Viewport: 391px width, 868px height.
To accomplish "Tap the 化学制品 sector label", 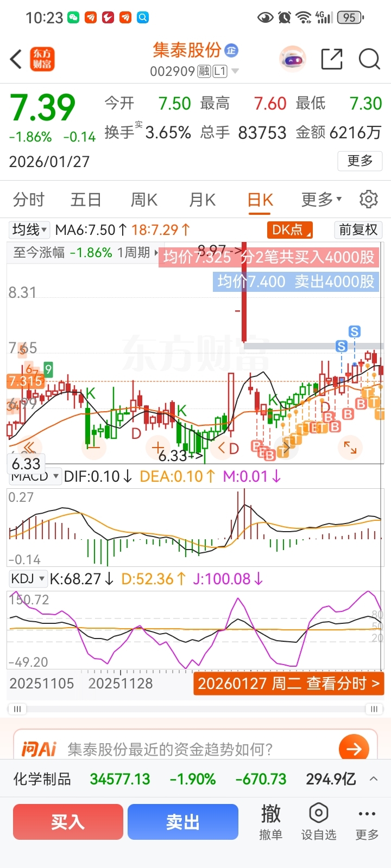I will pos(42,779).
